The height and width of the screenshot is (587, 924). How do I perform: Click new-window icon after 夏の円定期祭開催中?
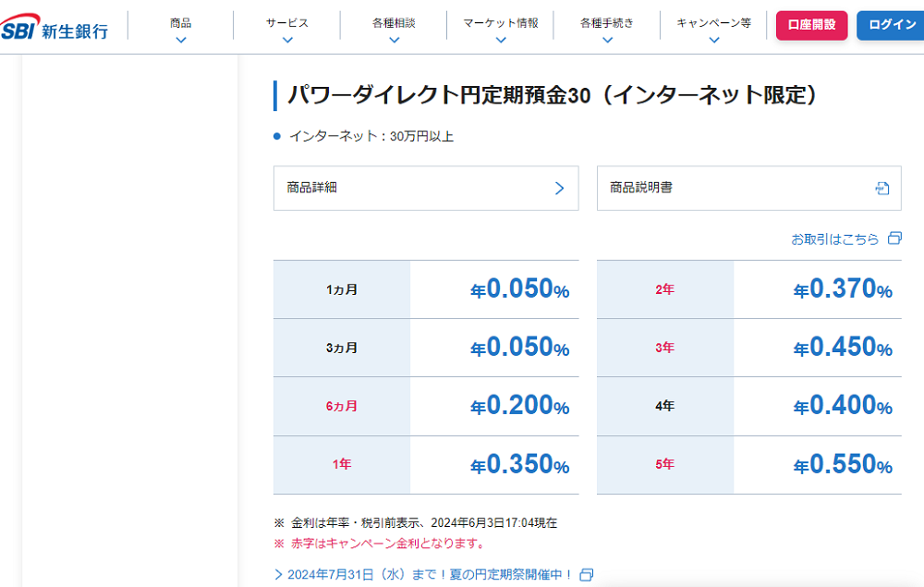(587, 575)
